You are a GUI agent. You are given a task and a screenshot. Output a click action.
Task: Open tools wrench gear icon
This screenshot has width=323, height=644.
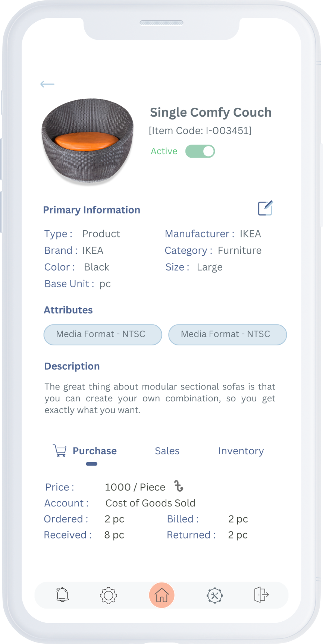(x=214, y=595)
